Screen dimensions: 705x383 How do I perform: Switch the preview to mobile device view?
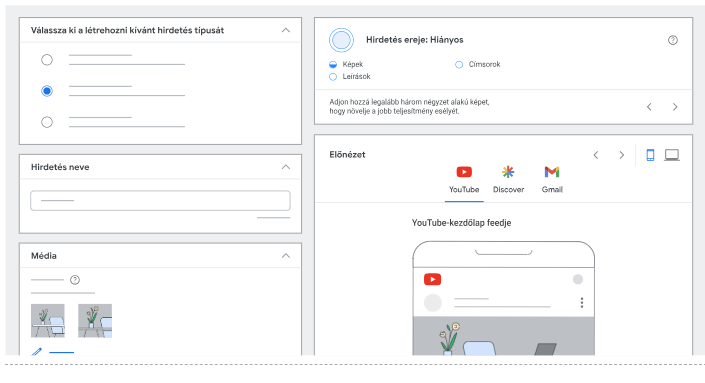pyautogui.click(x=650, y=155)
